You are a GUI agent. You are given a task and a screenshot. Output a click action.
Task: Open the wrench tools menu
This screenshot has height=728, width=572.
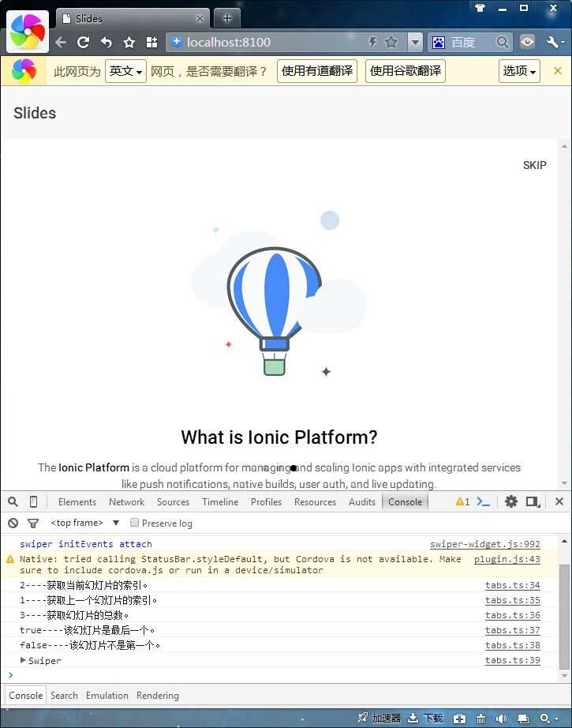[x=555, y=43]
